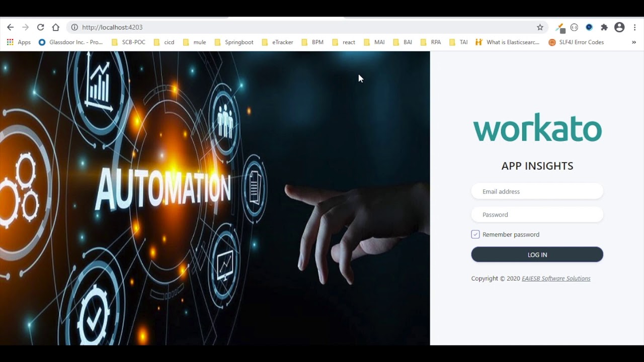Click the blue round extension icon
This screenshot has height=362, width=644.
(x=589, y=27)
